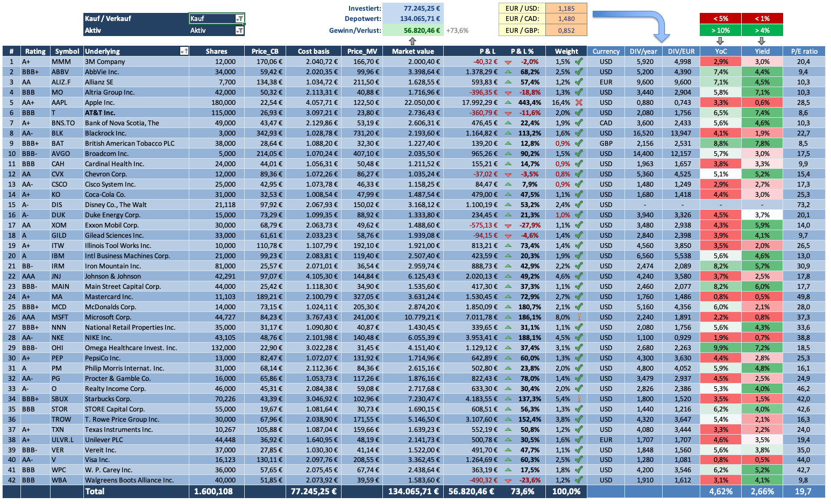This screenshot has height=504, width=831.
Task: Click the 'CAD' currency cell
Action: tap(606, 123)
